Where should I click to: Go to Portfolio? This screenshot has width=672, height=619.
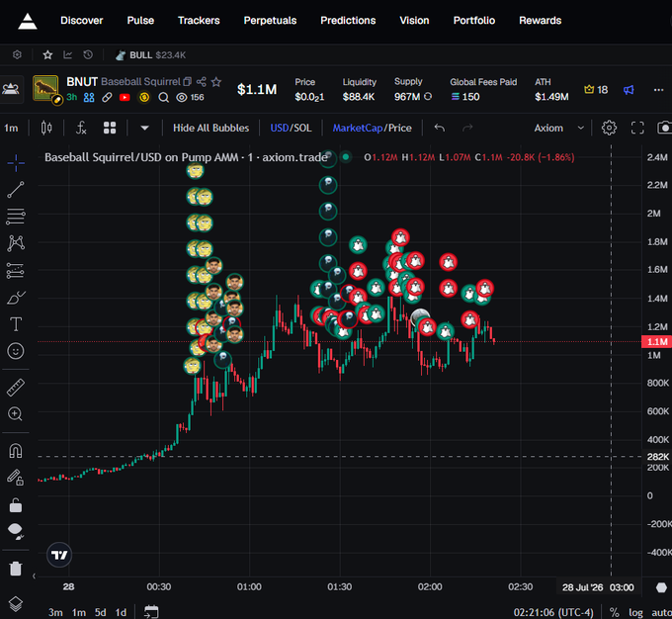[x=474, y=21]
